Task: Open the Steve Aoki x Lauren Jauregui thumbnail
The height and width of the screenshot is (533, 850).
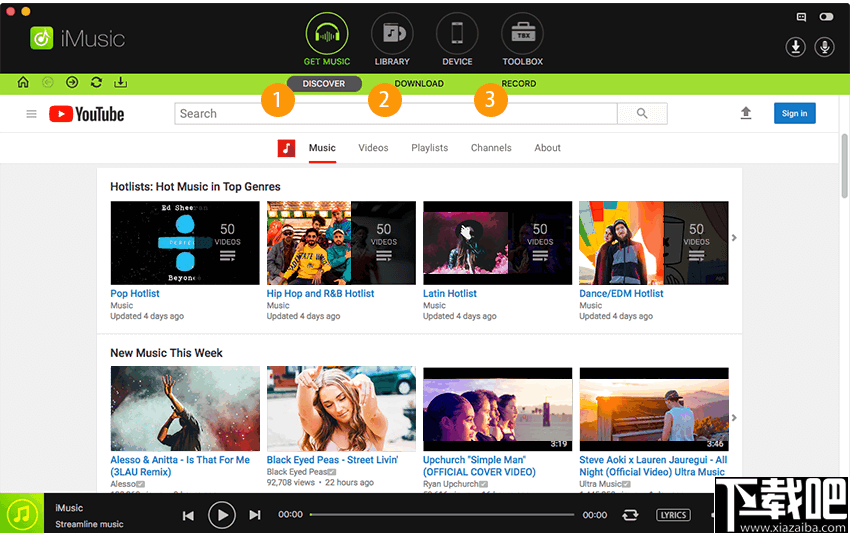Action: click(654, 408)
